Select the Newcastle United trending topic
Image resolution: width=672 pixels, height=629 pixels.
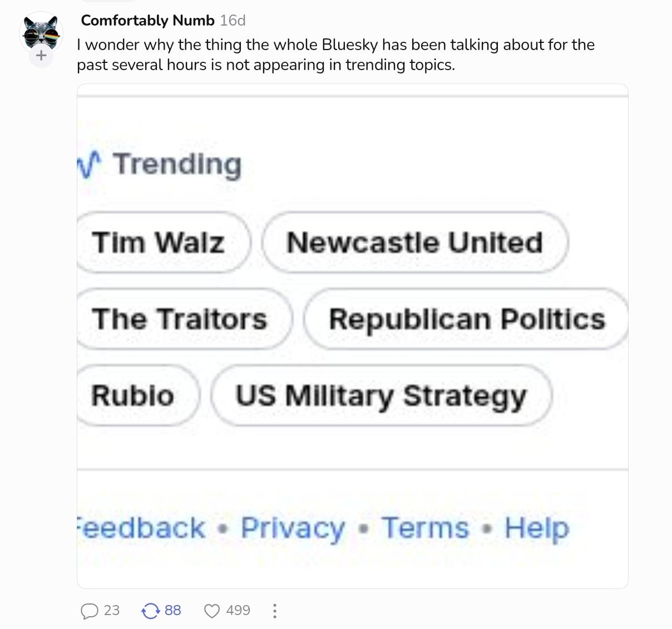point(415,243)
